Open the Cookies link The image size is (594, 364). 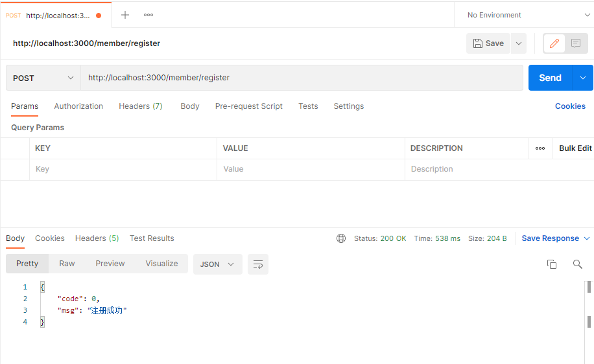tap(570, 106)
